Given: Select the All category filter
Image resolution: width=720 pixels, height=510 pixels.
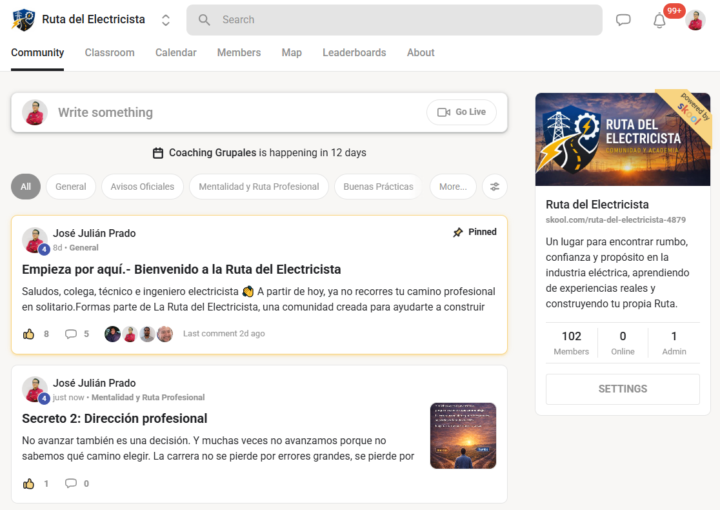Looking at the screenshot, I should click(x=26, y=186).
